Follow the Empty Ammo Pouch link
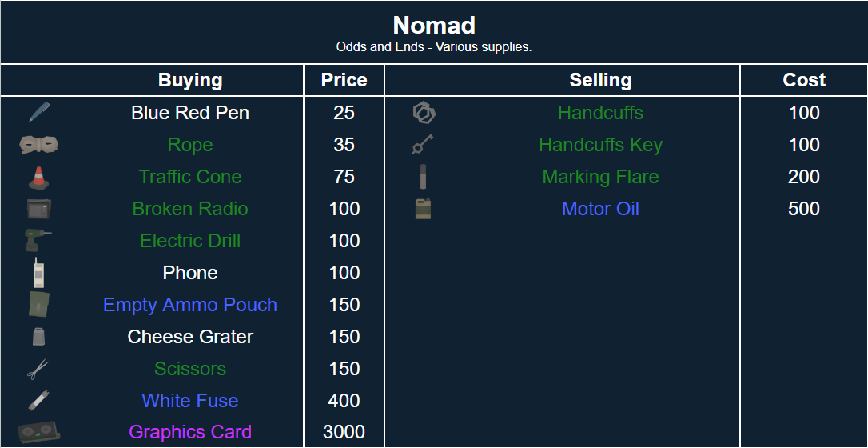868x448 pixels. tap(190, 305)
